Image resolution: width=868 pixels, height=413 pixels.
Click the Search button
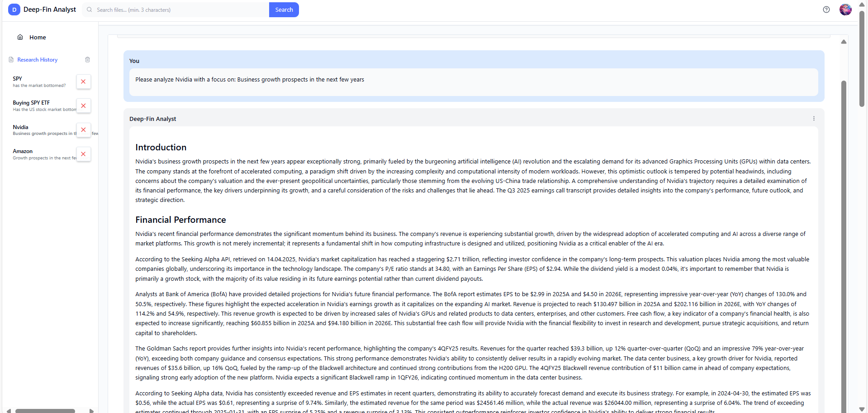(284, 10)
